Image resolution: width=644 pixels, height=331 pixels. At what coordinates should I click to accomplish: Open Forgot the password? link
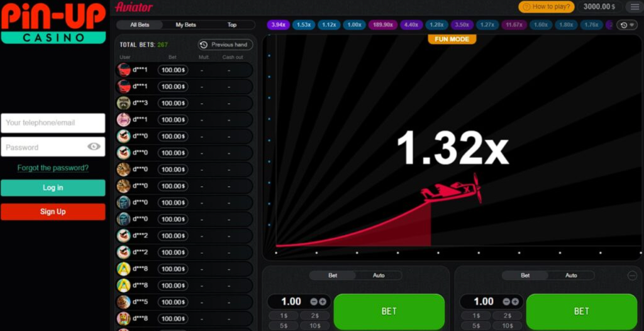[53, 168]
